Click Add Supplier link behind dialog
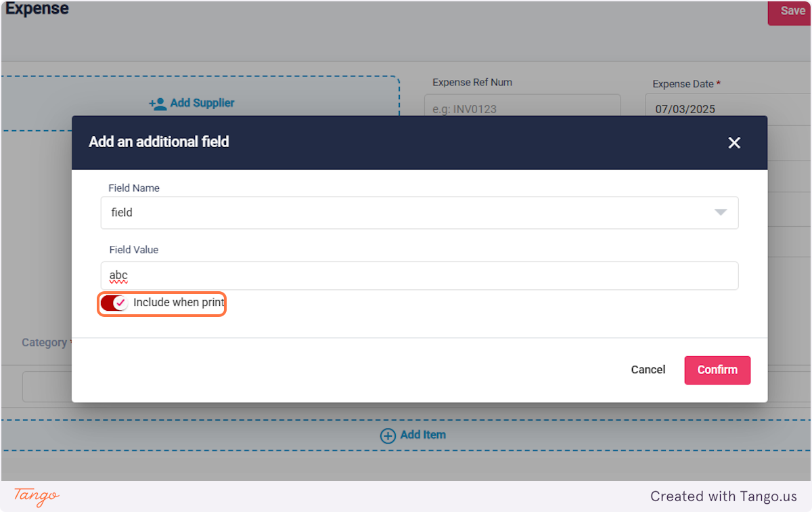 coord(202,103)
